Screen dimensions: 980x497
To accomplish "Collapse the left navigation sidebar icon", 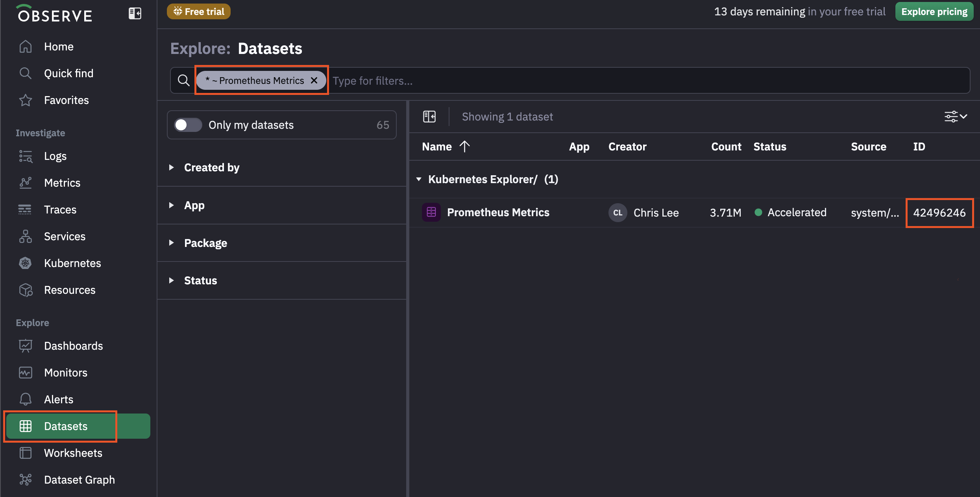I will (x=135, y=14).
